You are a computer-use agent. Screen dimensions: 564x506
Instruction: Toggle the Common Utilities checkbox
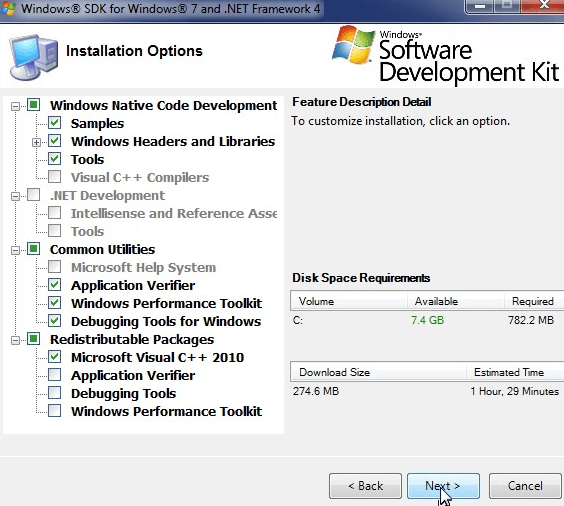point(33,249)
